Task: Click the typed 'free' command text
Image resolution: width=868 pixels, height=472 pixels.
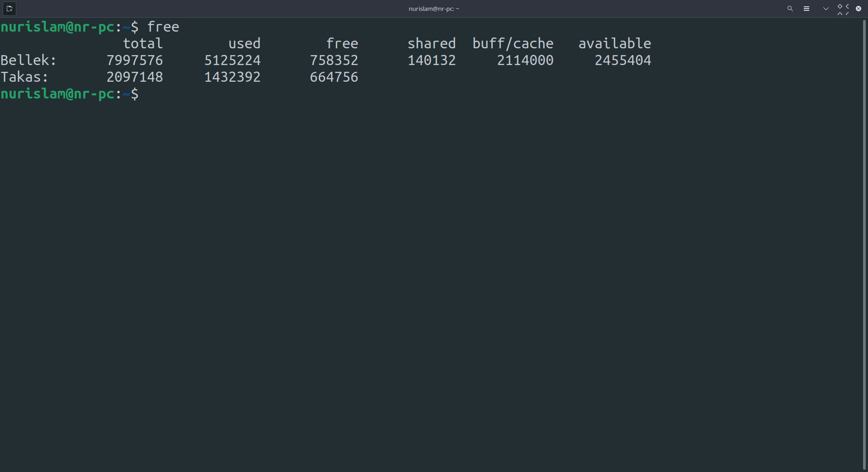Action: 163,27
